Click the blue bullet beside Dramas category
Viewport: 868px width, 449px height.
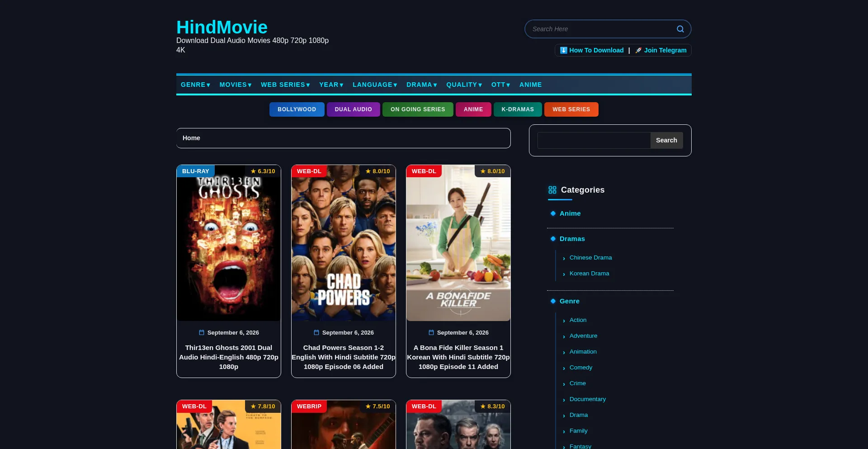[x=553, y=239]
